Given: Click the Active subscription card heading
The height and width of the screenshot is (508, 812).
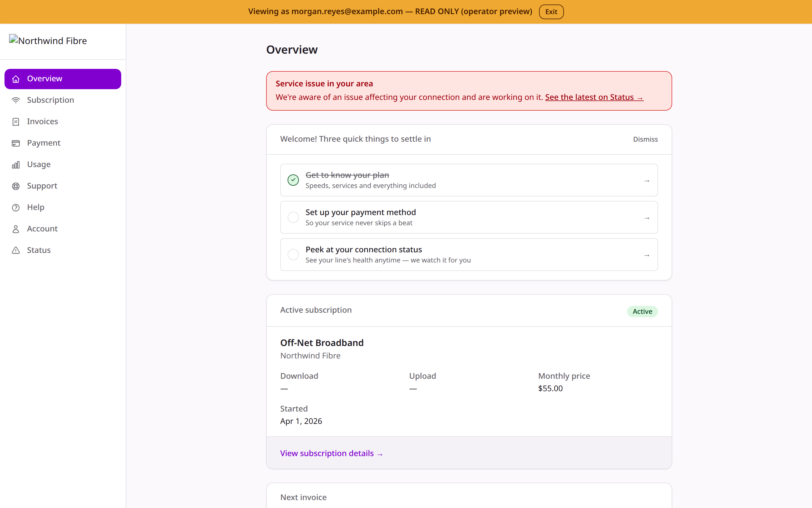Looking at the screenshot, I should pos(316,310).
